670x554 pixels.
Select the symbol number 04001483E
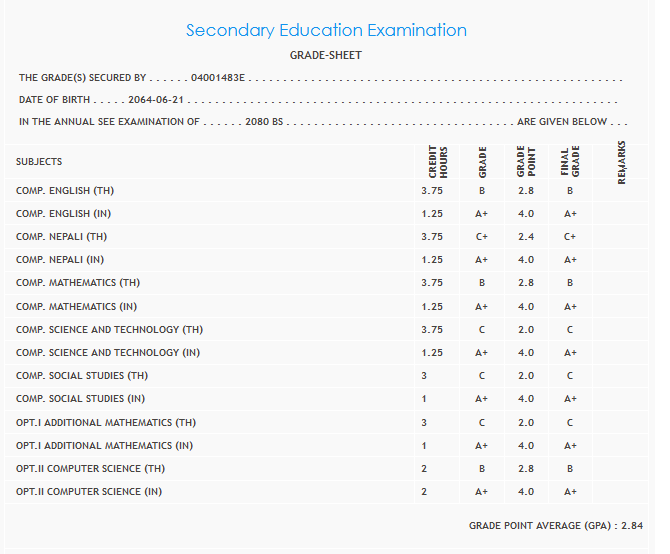tap(218, 78)
